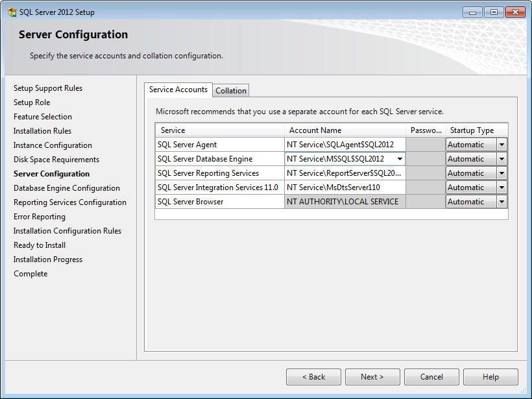Click the Service column header

pos(220,130)
